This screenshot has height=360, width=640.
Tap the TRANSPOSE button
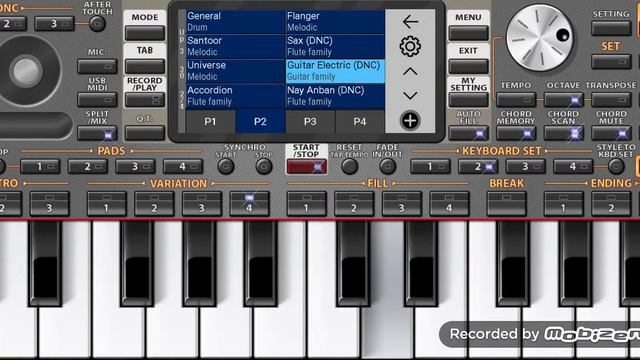tap(611, 100)
